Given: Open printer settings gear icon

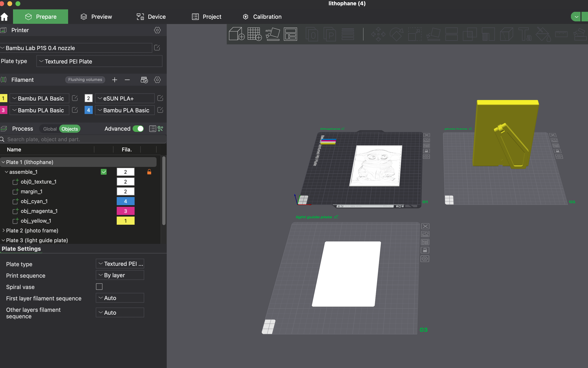Looking at the screenshot, I should [x=157, y=30].
